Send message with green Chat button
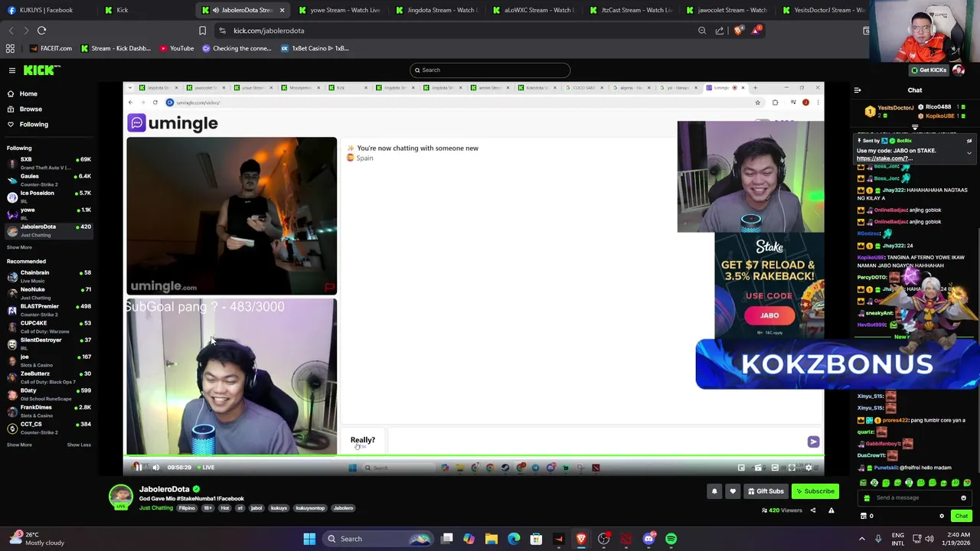Viewport: 980px width, 551px height. tap(961, 516)
